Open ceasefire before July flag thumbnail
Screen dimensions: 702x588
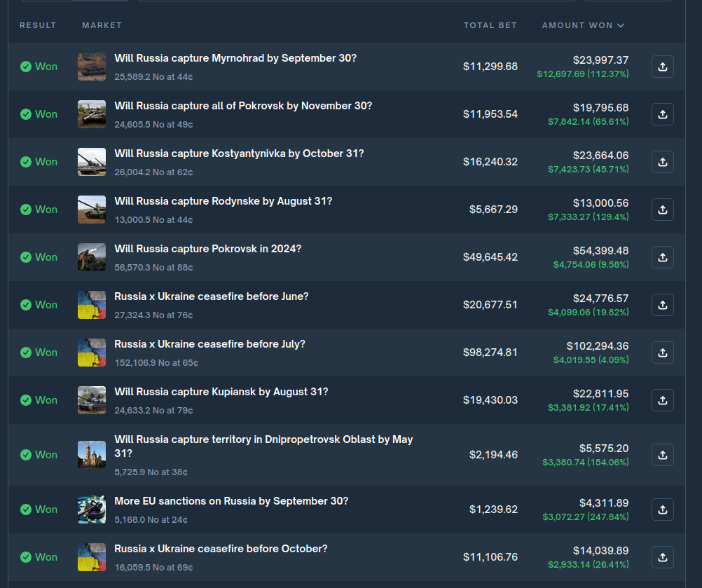[92, 353]
